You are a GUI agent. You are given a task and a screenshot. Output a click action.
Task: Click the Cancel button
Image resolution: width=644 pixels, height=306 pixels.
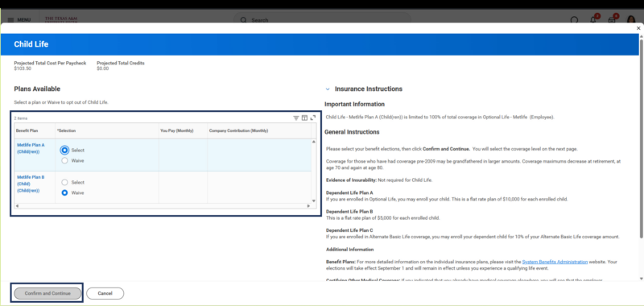[x=105, y=294]
